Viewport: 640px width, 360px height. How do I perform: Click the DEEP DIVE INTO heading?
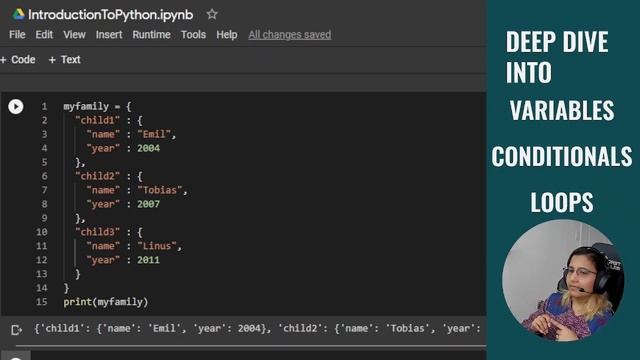click(x=557, y=57)
